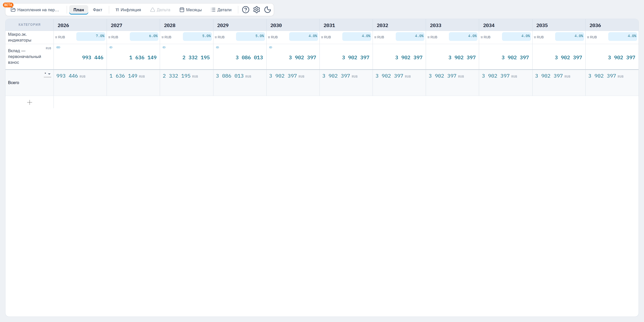Edit 2027 inflation rate 6.0%
The image size is (644, 322).
click(x=144, y=36)
